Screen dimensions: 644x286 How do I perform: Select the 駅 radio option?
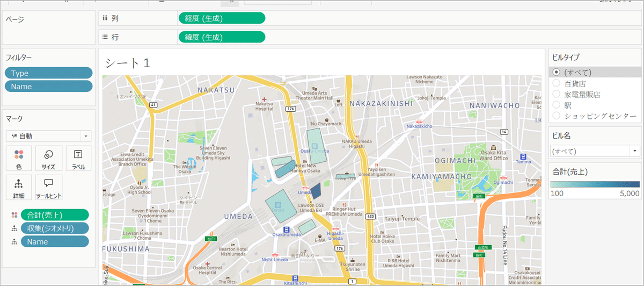pos(556,105)
